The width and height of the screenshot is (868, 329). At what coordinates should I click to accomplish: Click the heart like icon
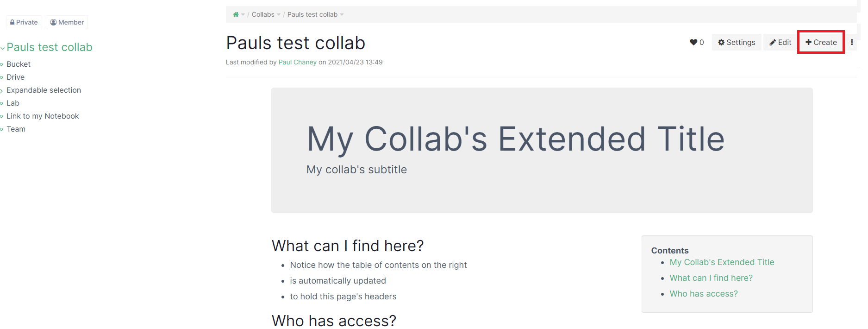click(x=693, y=42)
